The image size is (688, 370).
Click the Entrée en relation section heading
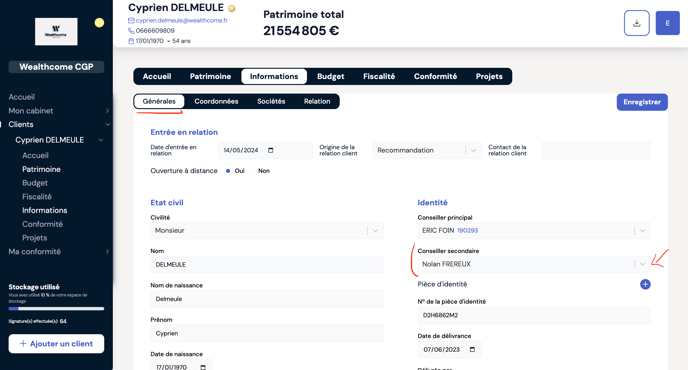pos(184,132)
